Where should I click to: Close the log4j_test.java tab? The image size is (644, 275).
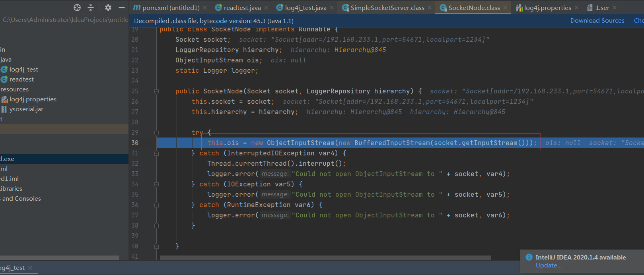(x=332, y=8)
